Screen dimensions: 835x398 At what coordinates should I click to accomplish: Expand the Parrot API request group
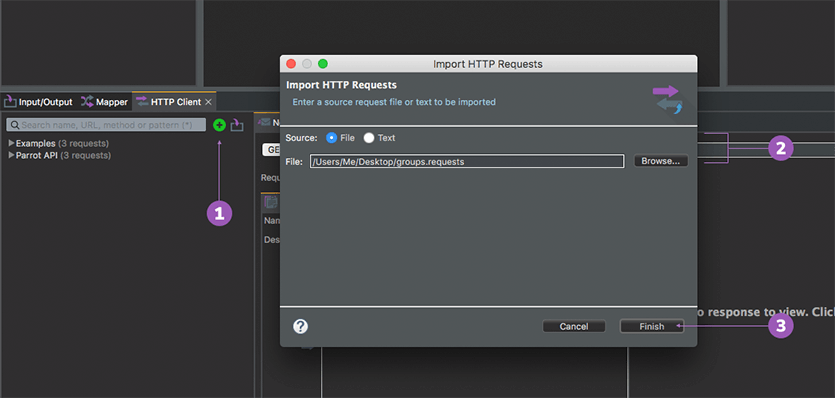[x=11, y=156]
